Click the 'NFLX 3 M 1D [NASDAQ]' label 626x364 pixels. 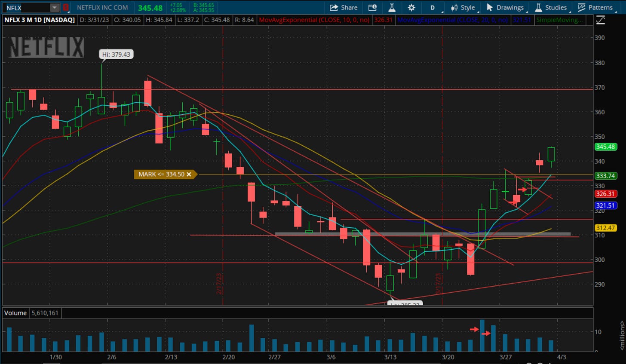(x=40, y=20)
